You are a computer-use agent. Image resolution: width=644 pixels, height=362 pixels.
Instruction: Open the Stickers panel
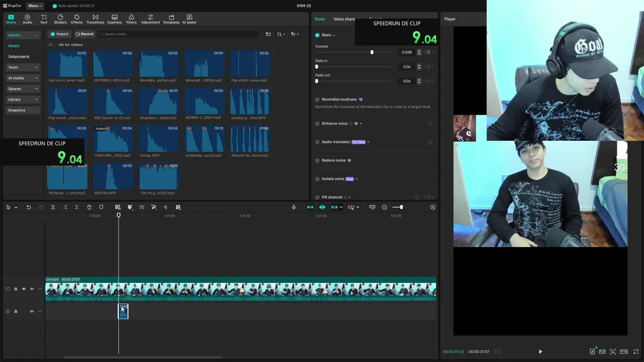click(60, 19)
